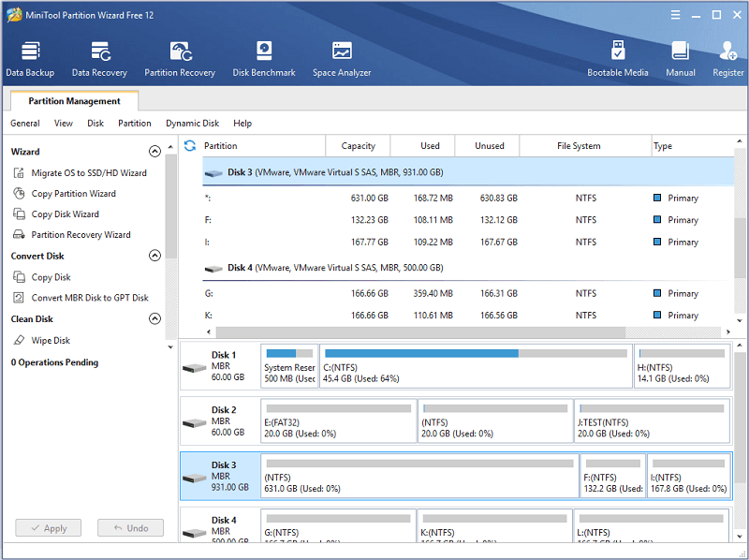Click the Apply button
This screenshot has width=749, height=560.
49,528
